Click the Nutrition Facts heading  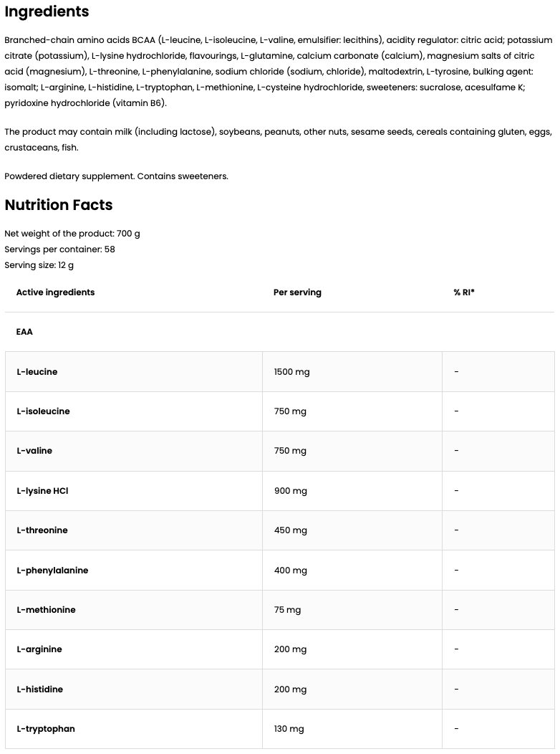(x=59, y=205)
